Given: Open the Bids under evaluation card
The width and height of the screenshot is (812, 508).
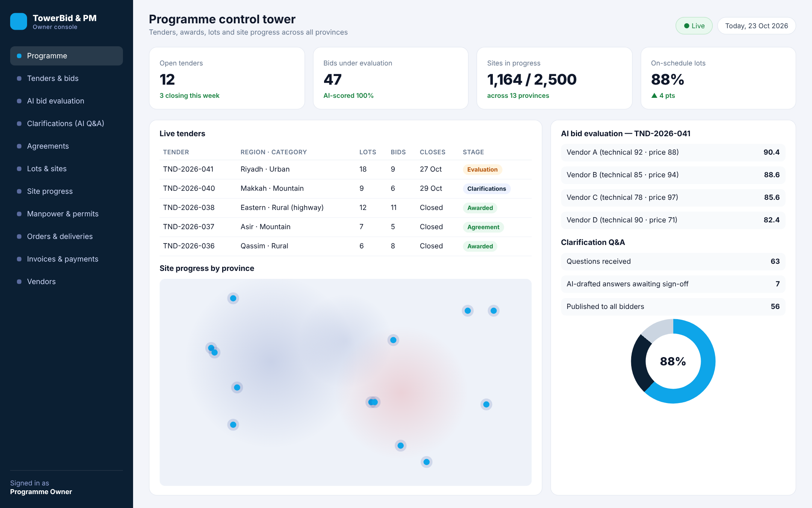Looking at the screenshot, I should tap(391, 78).
